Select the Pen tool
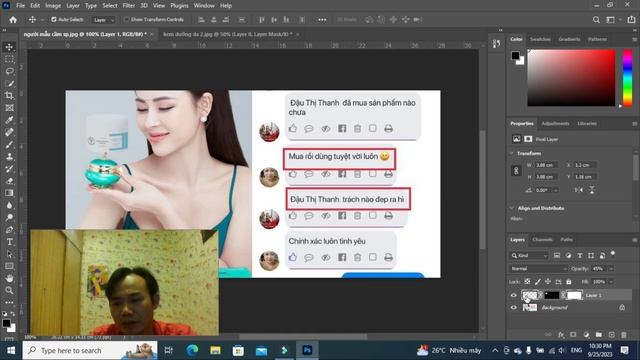This screenshot has height=360, width=640. [x=9, y=230]
